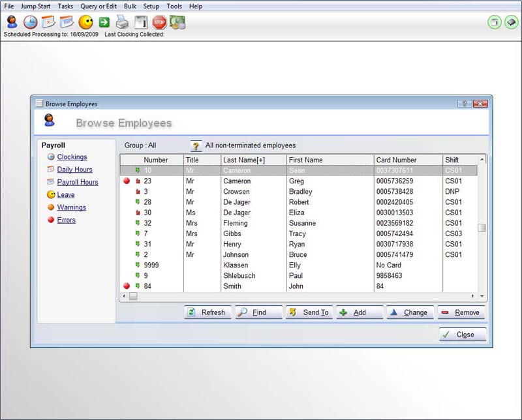Click the calendar with red X icon
This screenshot has height=420, width=522.
pos(48,22)
